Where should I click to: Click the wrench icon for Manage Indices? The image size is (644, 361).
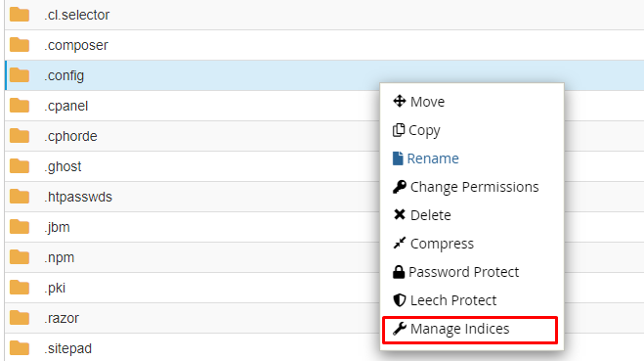click(400, 329)
